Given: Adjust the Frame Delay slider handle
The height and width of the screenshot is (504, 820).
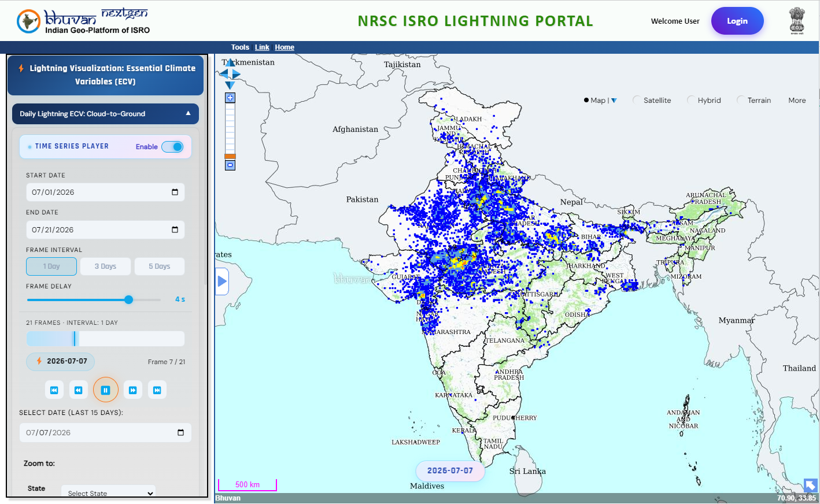Looking at the screenshot, I should pyautogui.click(x=128, y=299).
